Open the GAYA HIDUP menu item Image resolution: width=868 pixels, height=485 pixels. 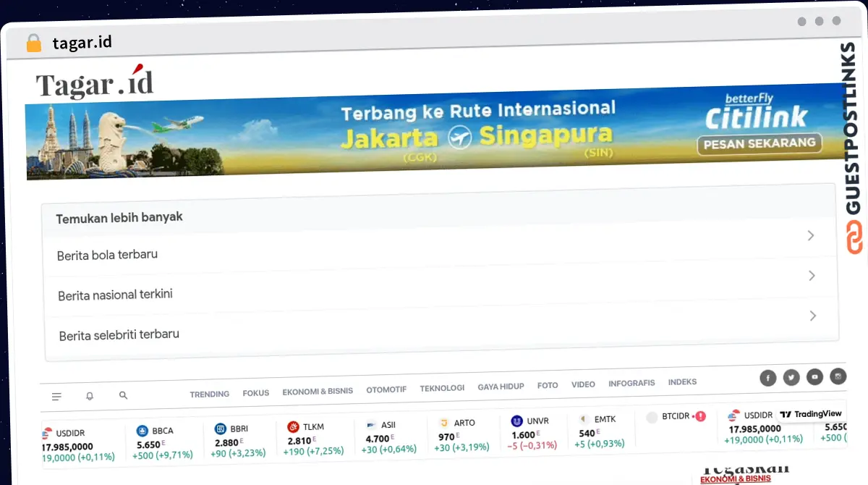click(501, 387)
